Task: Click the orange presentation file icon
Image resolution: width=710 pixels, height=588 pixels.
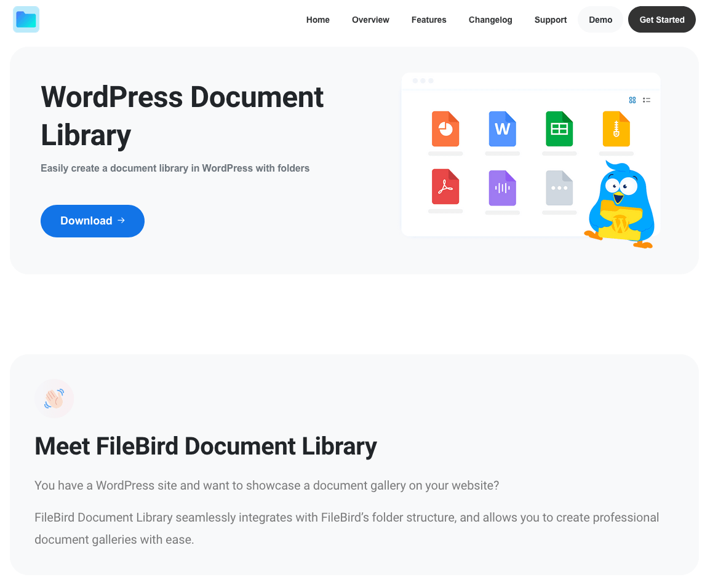Action: click(x=445, y=129)
